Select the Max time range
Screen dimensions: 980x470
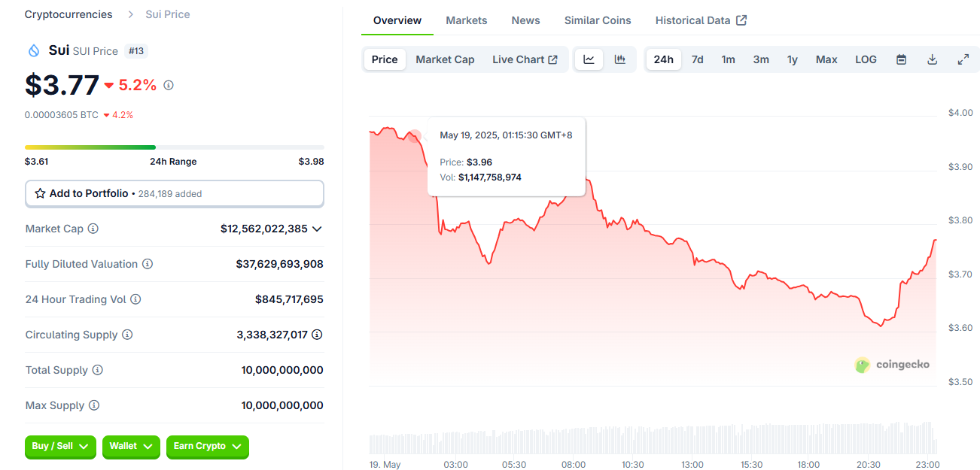(826, 59)
